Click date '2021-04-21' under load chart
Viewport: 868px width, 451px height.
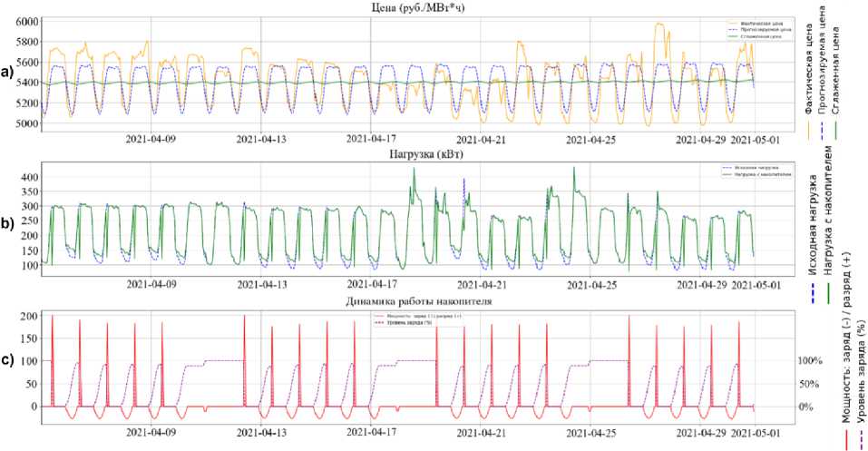click(x=481, y=285)
